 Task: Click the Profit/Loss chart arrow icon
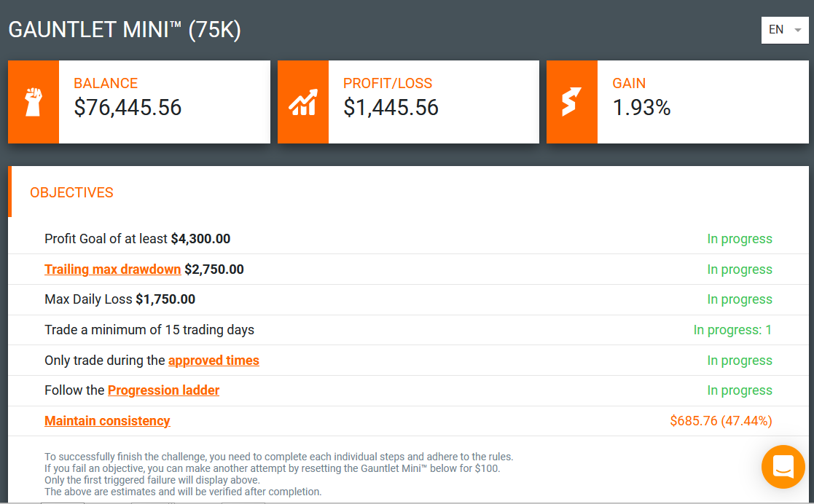303,102
